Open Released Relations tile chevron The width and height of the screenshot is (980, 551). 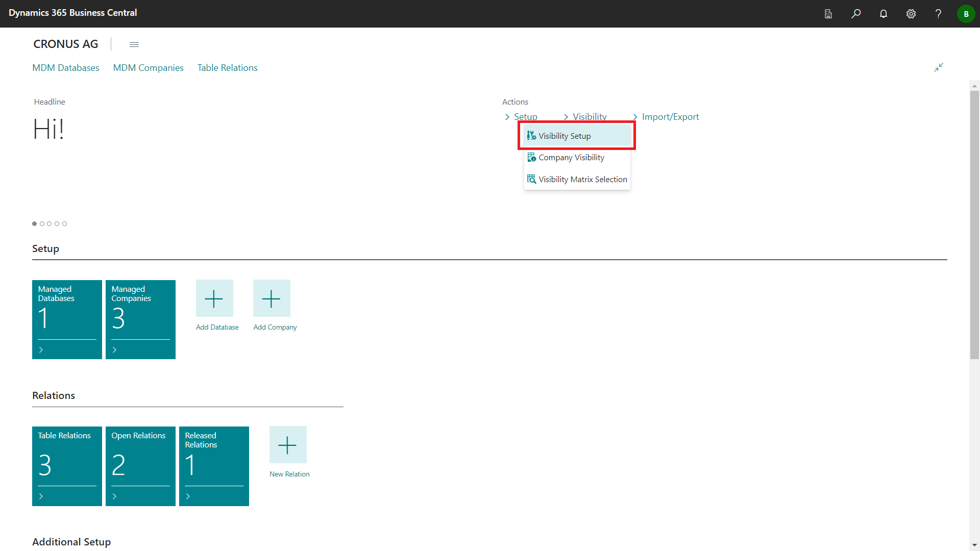(x=188, y=496)
